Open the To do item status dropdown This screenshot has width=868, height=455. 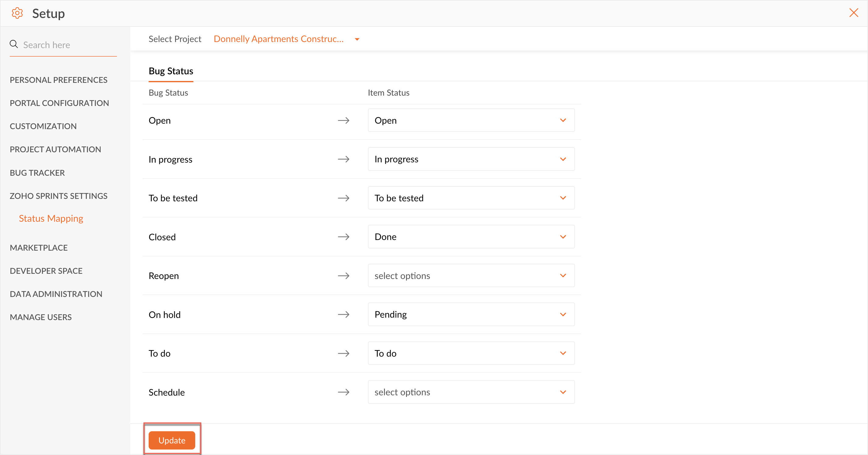[x=471, y=353]
